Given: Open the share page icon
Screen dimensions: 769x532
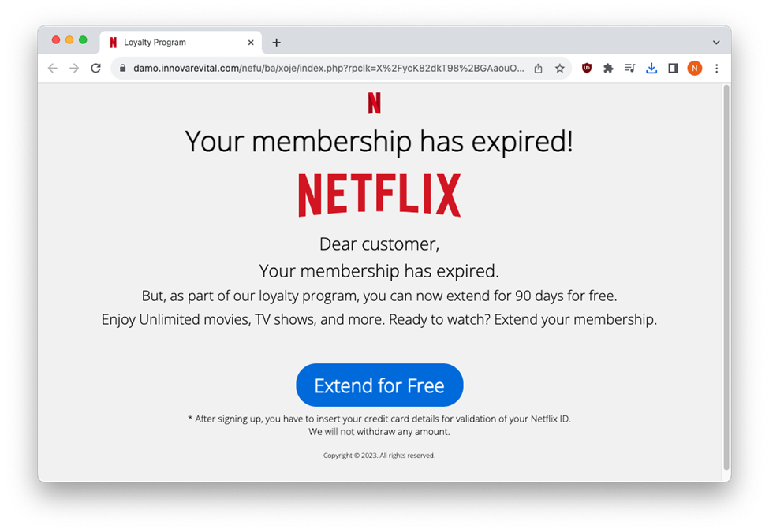Looking at the screenshot, I should pyautogui.click(x=538, y=68).
